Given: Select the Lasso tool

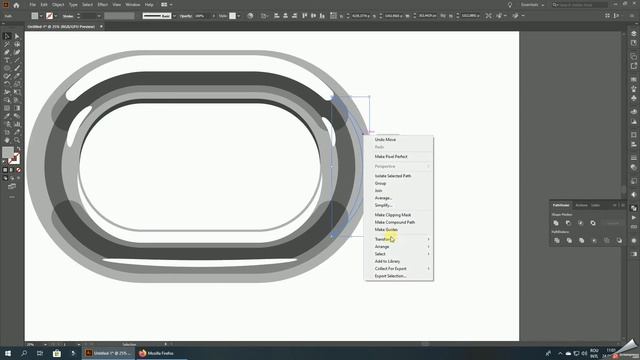Looking at the screenshot, I should (x=17, y=44).
